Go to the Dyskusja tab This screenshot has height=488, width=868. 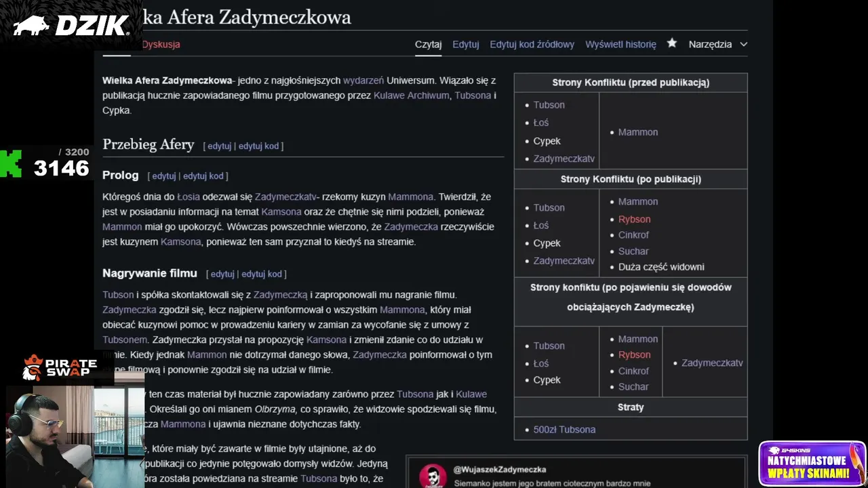point(161,44)
